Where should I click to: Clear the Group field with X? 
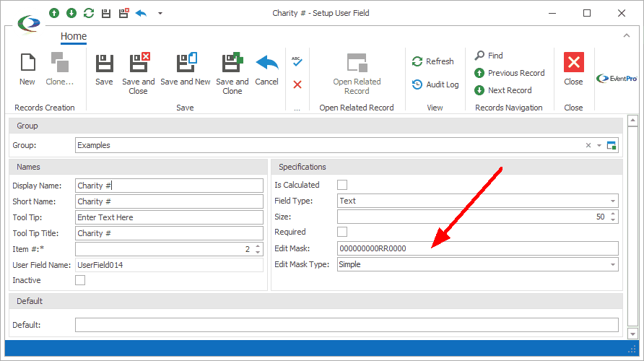(x=588, y=145)
